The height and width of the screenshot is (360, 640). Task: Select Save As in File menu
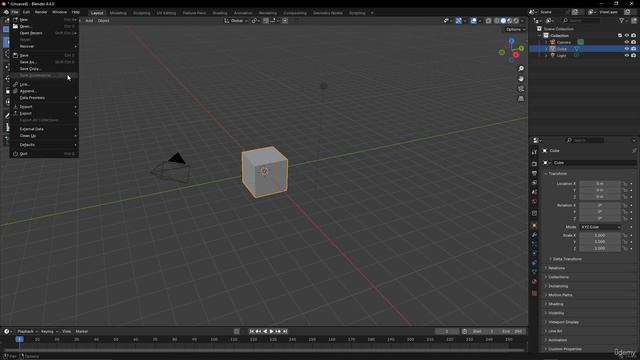pyautogui.click(x=44, y=62)
